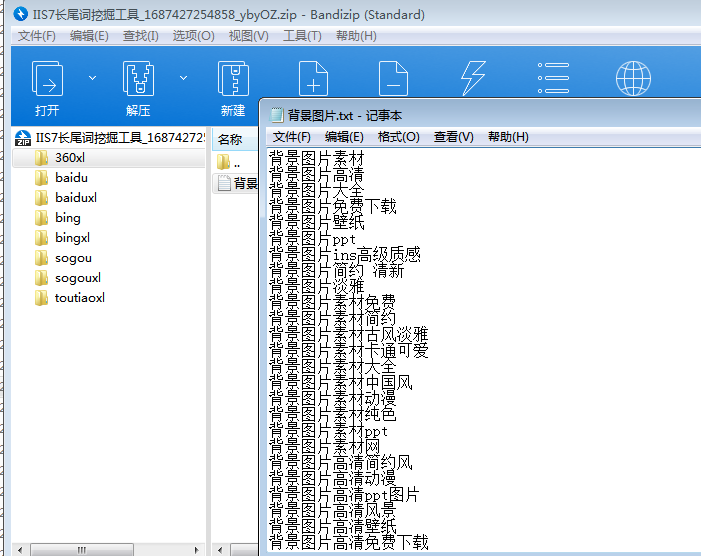Click the Notepad icon in 背景图片.txt title bar
The image size is (701, 556).
click(x=277, y=115)
